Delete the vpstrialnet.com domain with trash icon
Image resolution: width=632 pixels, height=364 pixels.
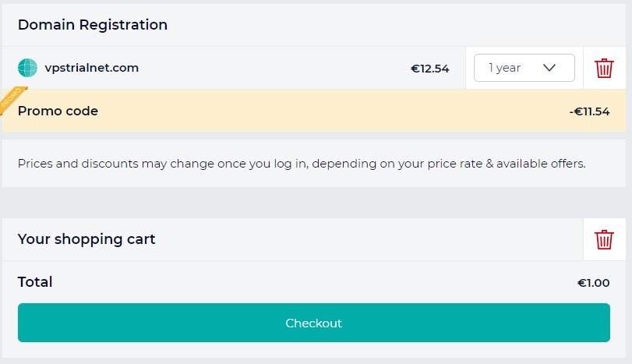[604, 68]
